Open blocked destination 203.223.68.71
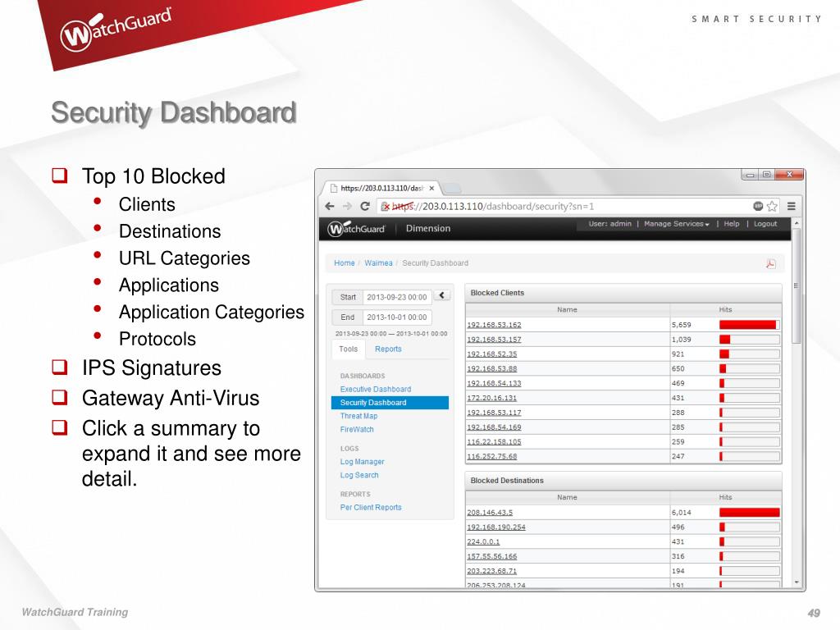This screenshot has width=840, height=630. pos(492,571)
